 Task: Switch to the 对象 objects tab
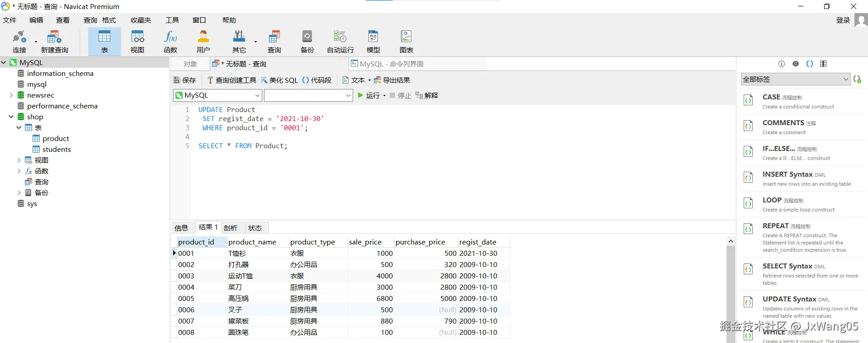coord(190,64)
